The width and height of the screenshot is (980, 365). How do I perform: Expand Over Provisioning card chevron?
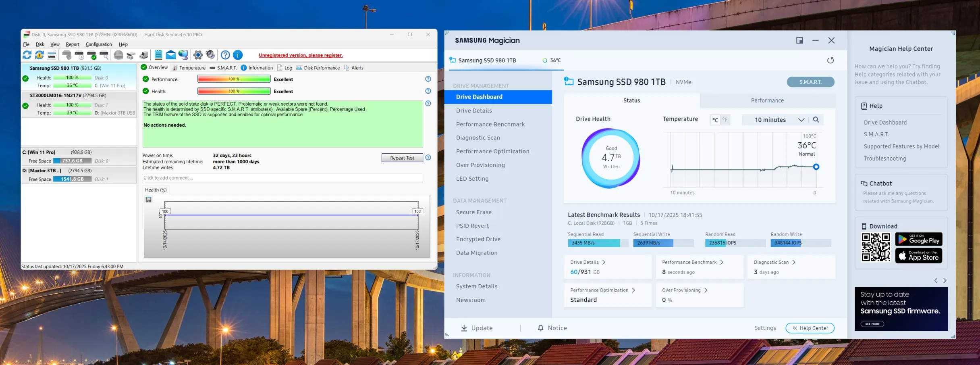click(706, 290)
